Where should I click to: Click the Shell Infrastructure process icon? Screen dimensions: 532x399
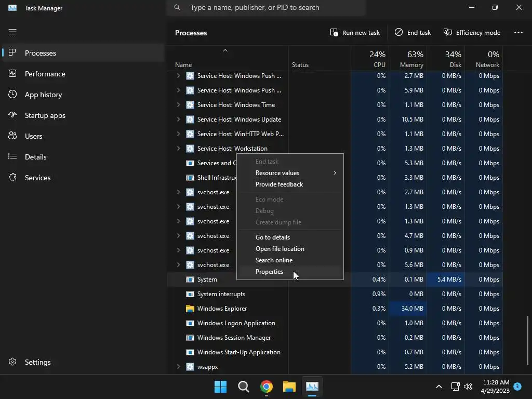click(x=190, y=178)
